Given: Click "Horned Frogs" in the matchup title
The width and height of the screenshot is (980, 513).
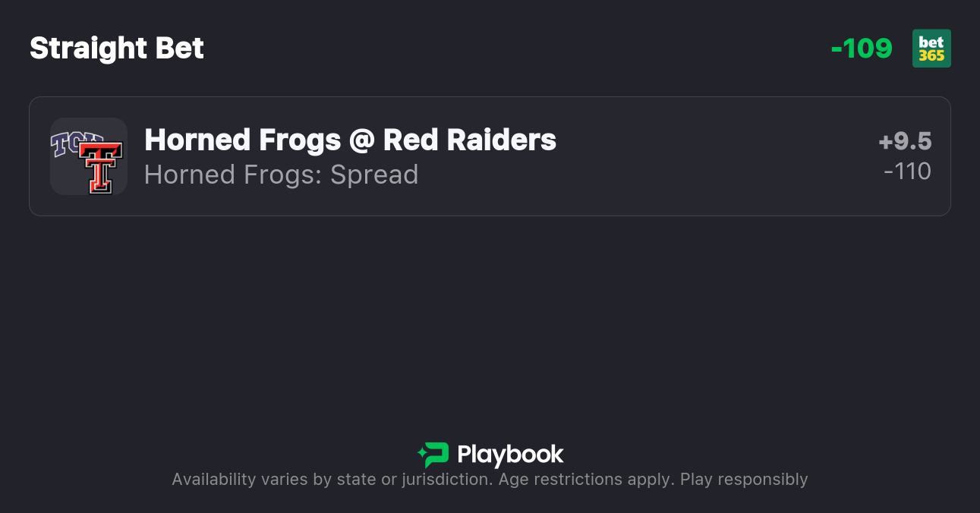Looking at the screenshot, I should point(242,140).
